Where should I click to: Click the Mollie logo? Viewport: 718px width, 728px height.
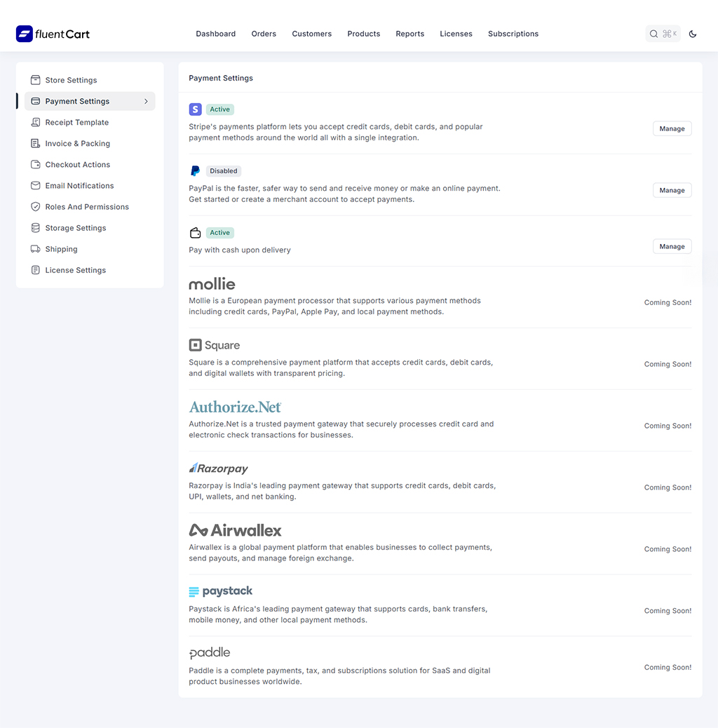212,283
